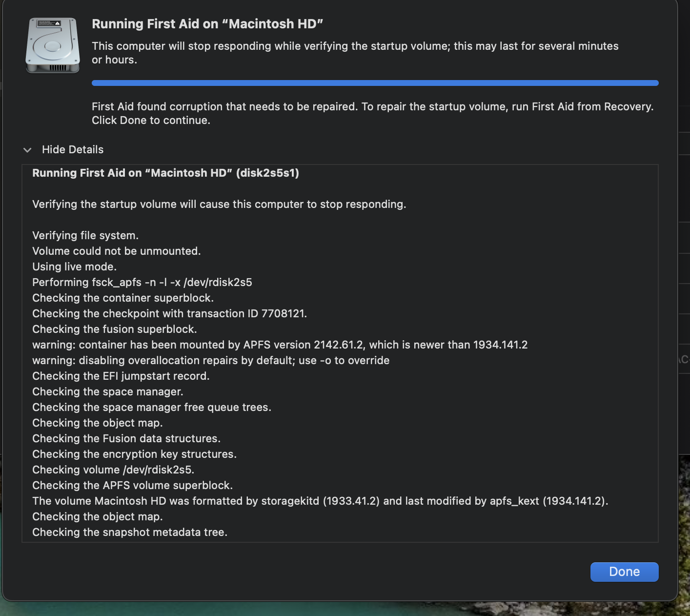The height and width of the screenshot is (616, 690).
Task: Click the "Checking the container superblock." line
Action: pos(123,298)
